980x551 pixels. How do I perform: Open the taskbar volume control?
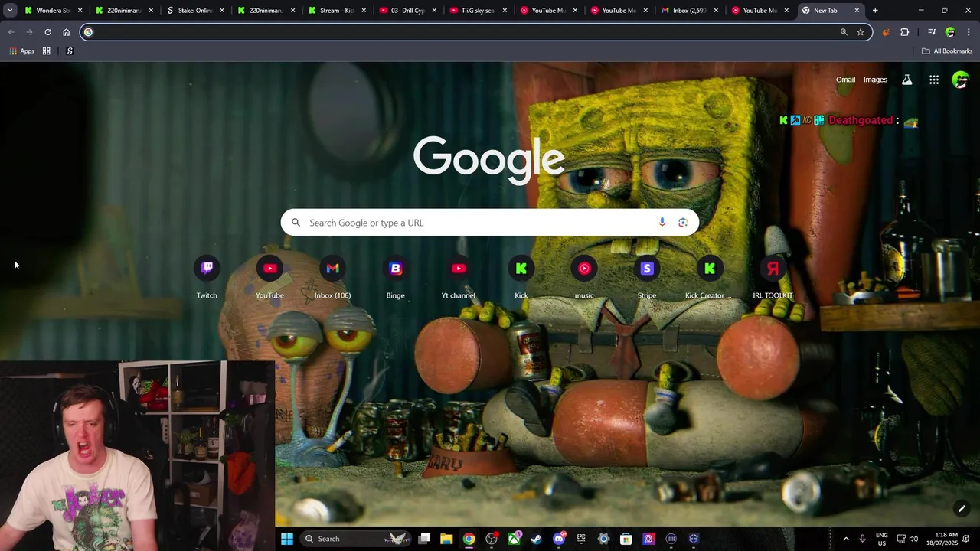(913, 539)
